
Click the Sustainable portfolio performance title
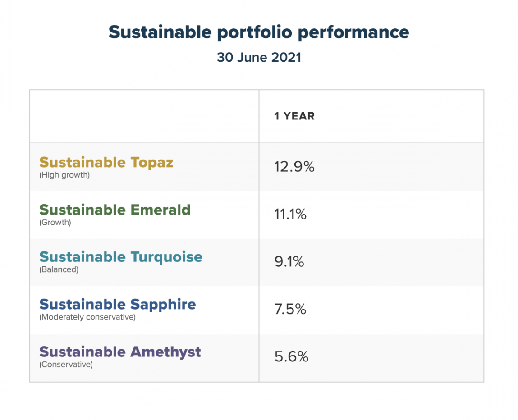(259, 32)
